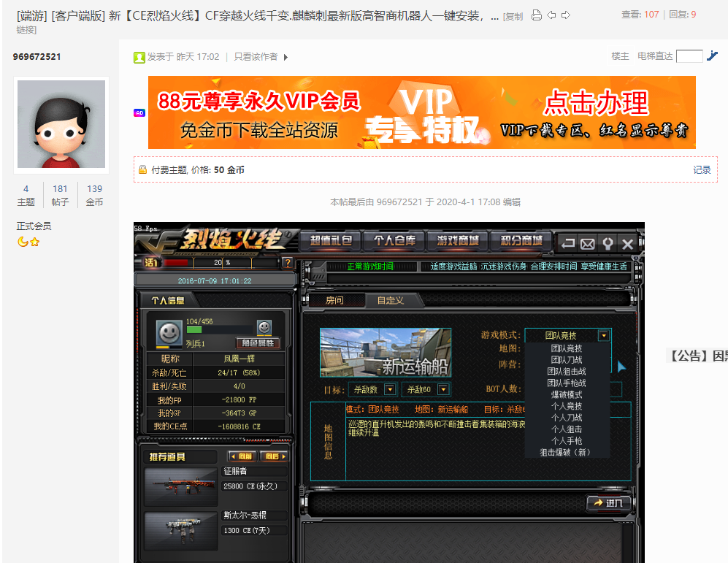Switch to the 自定义 tab
728x563 pixels.
click(x=391, y=300)
